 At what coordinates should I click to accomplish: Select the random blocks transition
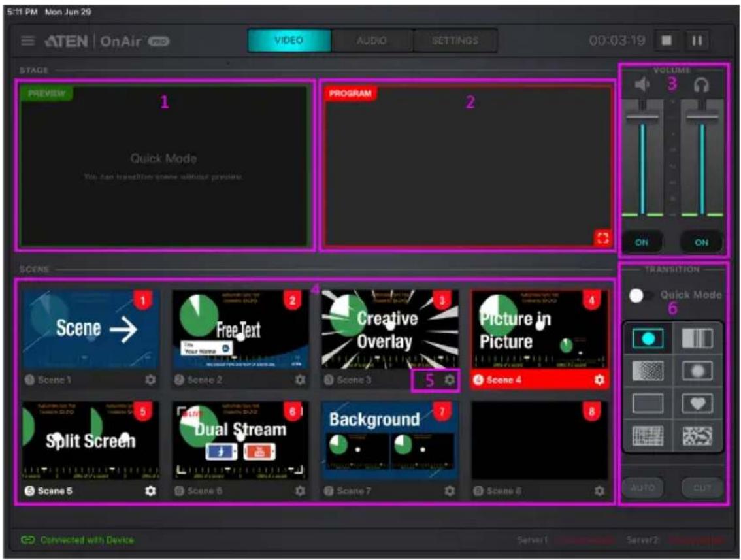point(697,436)
